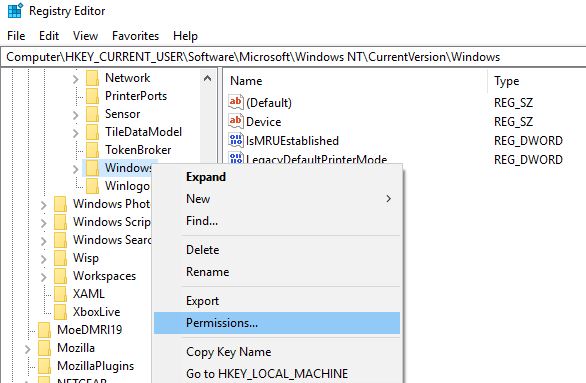Expand the Windows Script key
The image size is (586, 383).
pos(43,223)
